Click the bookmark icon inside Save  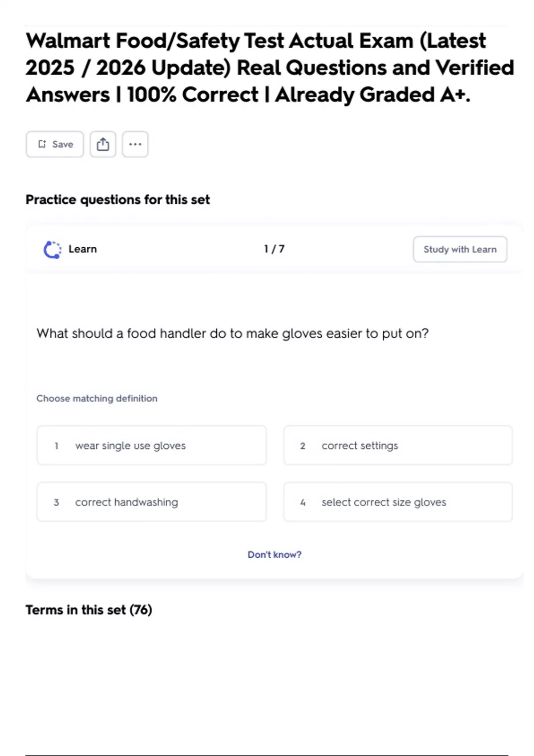point(42,144)
